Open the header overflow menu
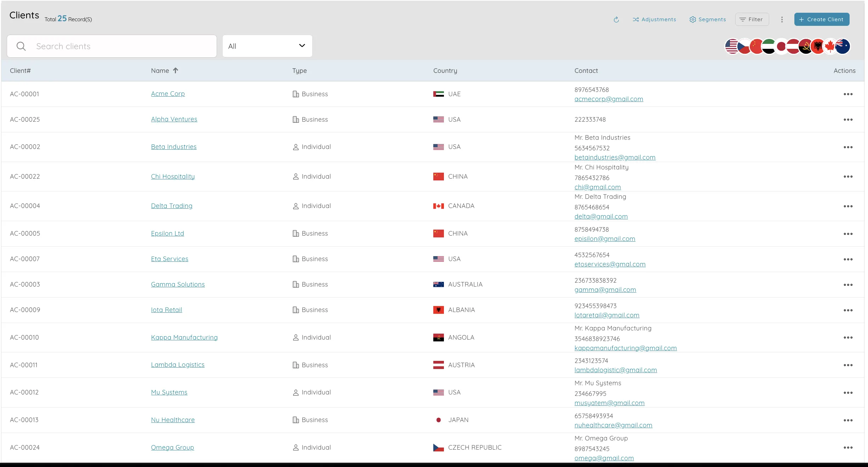Screen dimensions: 868x467 tap(782, 19)
